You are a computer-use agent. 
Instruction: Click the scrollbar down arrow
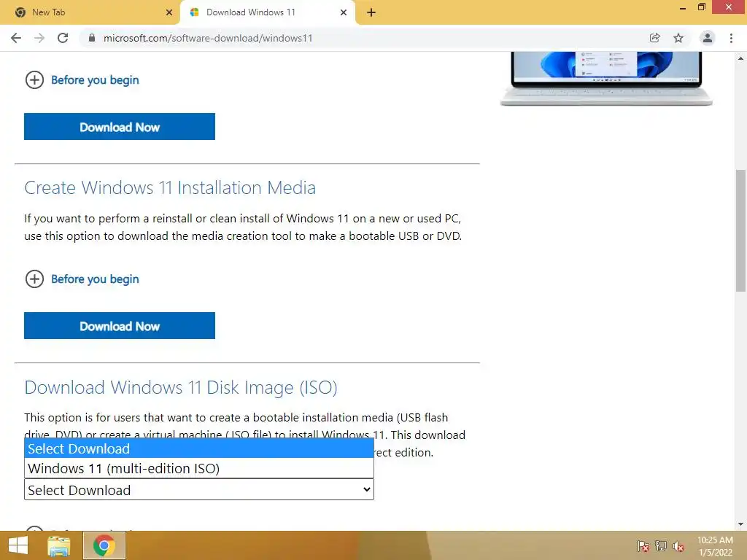point(741,524)
